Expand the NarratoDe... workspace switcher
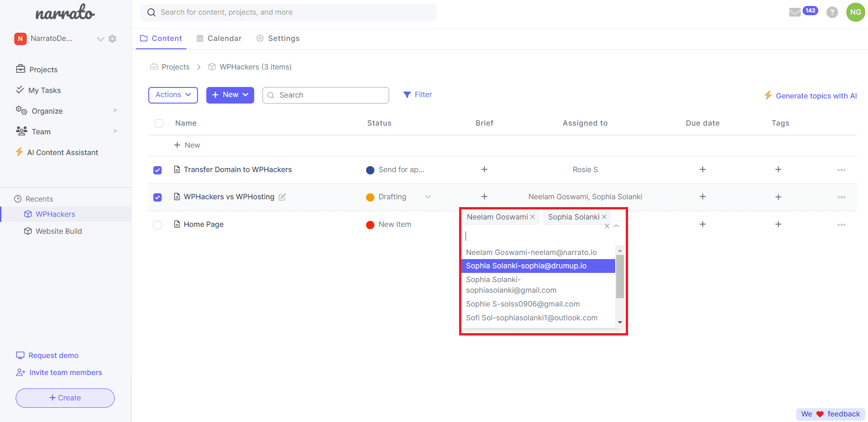Screen dimensions: 868x422 (x=100, y=39)
